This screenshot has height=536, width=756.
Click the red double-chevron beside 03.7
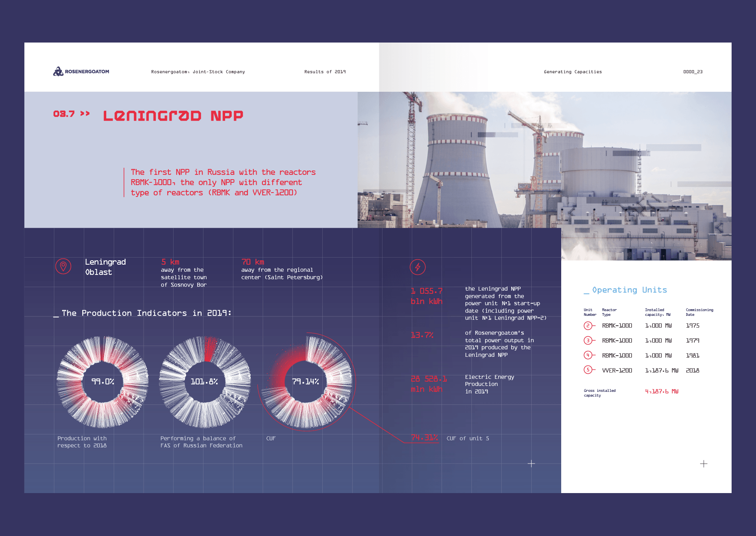(x=85, y=114)
